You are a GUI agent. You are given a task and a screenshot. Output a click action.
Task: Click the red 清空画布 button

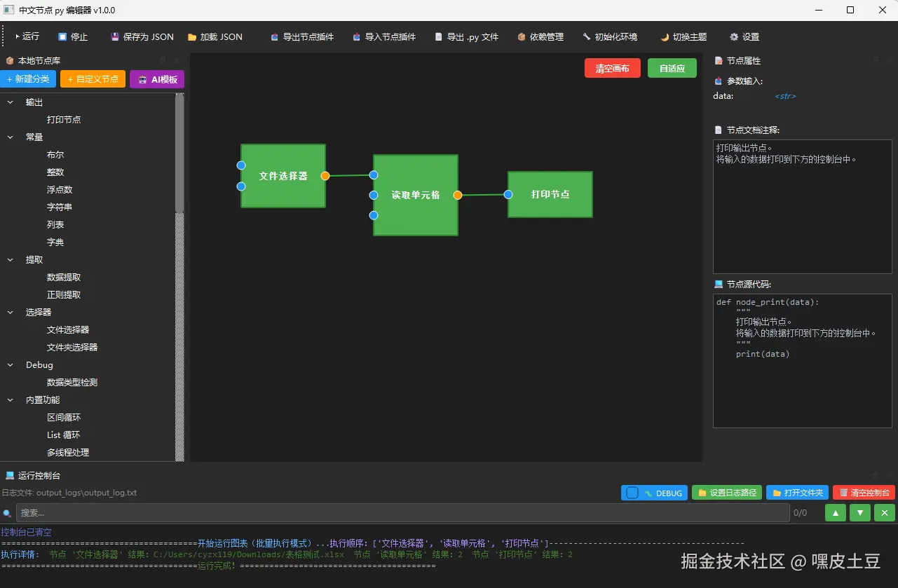pyautogui.click(x=612, y=68)
